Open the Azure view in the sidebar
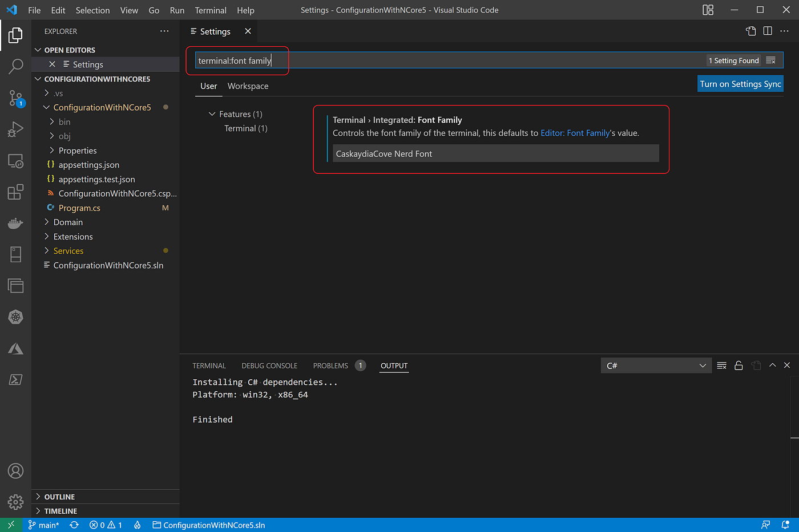The height and width of the screenshot is (532, 799). [15, 348]
